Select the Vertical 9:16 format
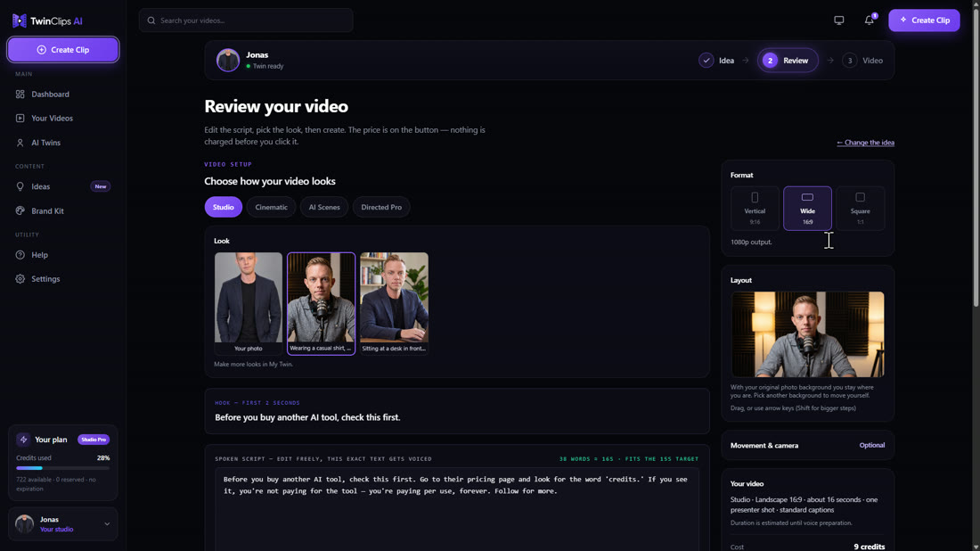Viewport: 980px width, 551px height. point(755,209)
